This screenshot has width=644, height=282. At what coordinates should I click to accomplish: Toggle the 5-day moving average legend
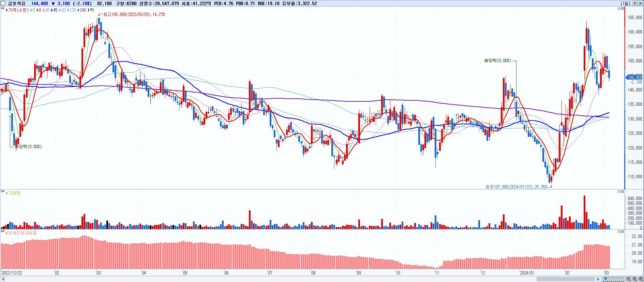pyautogui.click(x=33, y=10)
